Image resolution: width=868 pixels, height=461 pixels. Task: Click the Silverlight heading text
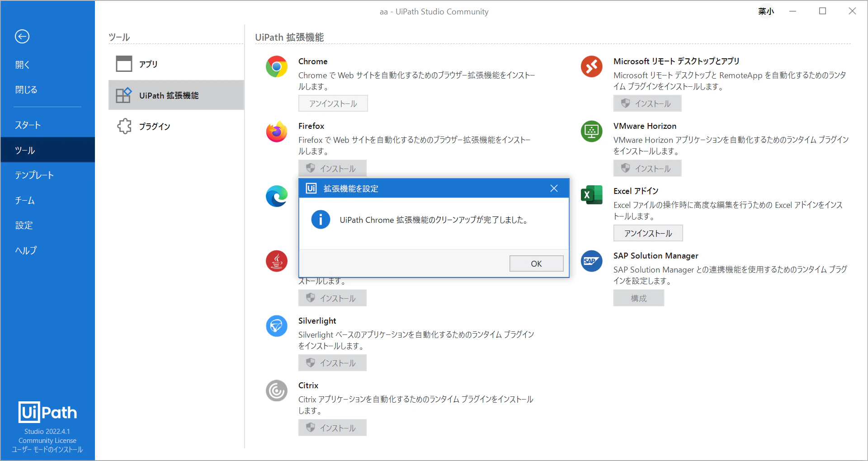(x=317, y=320)
